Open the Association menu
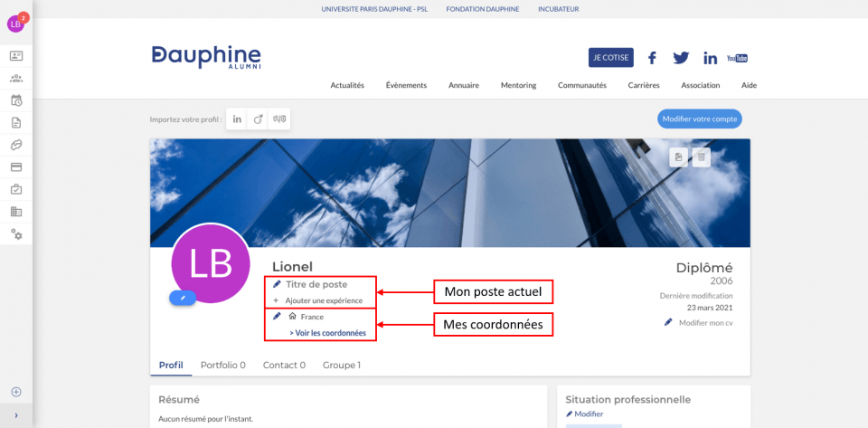This screenshot has width=868, height=428. [x=701, y=85]
